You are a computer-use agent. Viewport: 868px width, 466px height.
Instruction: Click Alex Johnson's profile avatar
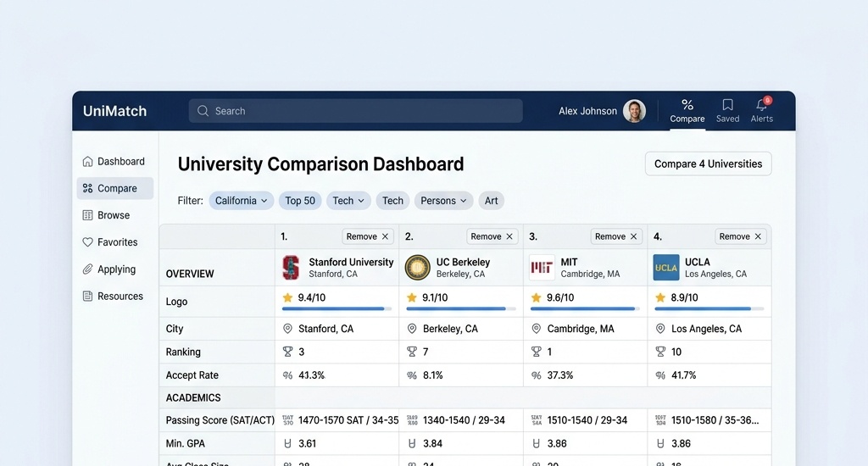click(634, 111)
